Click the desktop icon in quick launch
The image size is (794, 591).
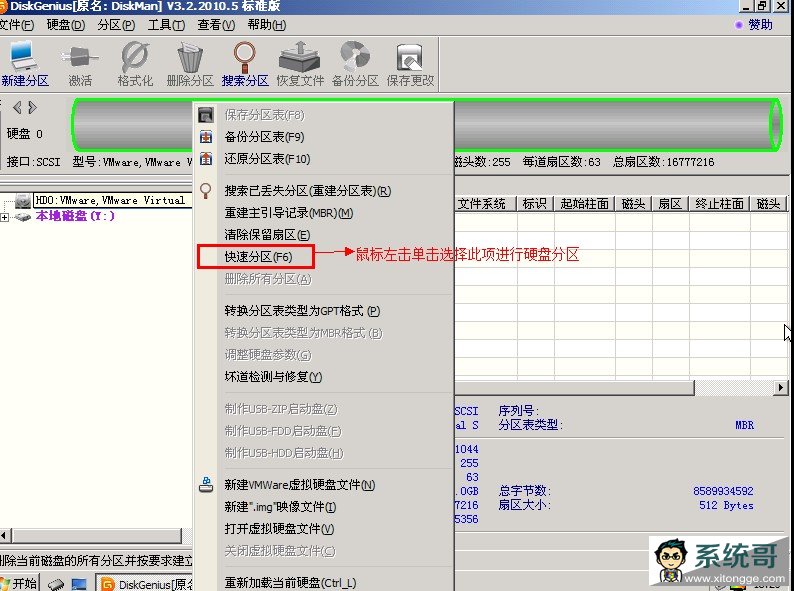tap(79, 584)
